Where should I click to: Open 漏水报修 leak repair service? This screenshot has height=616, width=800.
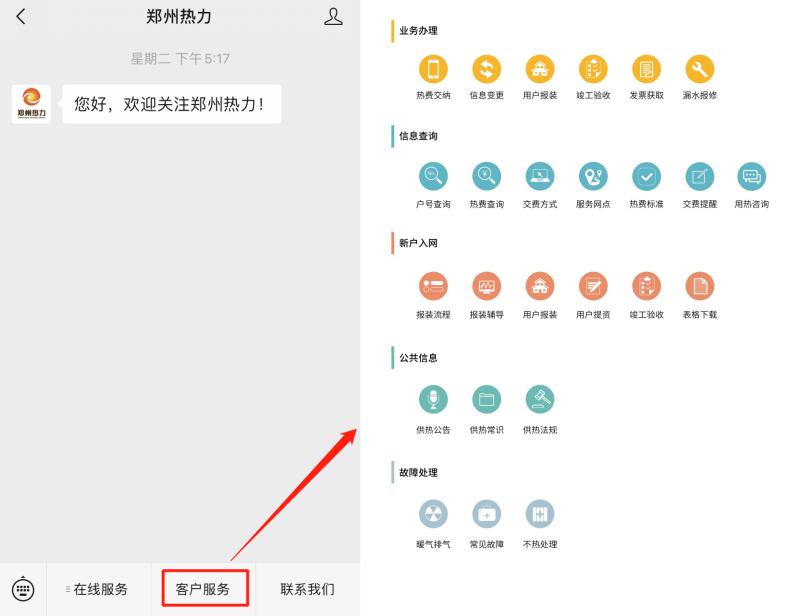coord(699,73)
